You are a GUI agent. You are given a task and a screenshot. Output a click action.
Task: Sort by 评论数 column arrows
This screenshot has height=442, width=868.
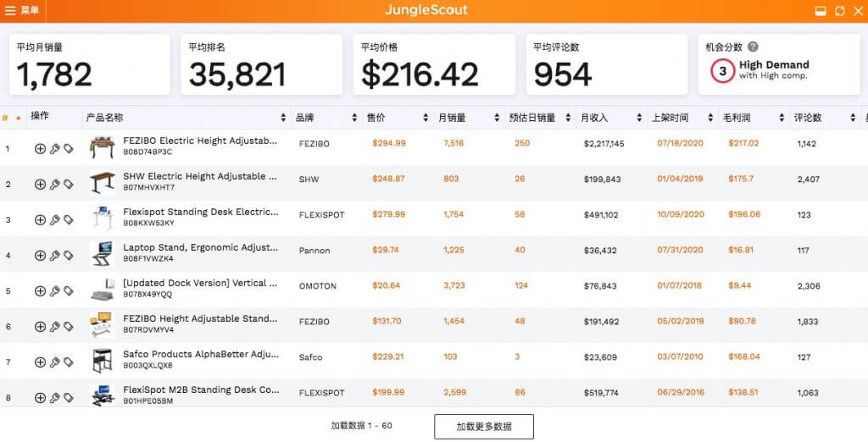click(853, 118)
